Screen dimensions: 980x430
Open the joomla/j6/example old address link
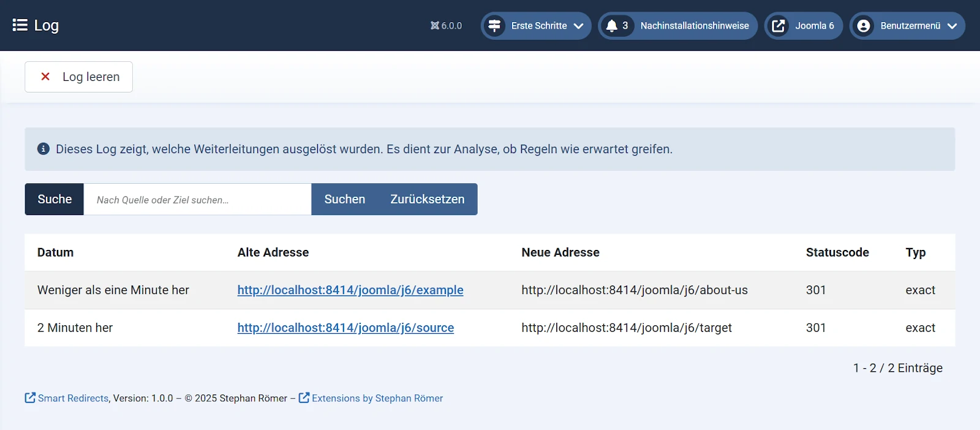[x=350, y=290]
